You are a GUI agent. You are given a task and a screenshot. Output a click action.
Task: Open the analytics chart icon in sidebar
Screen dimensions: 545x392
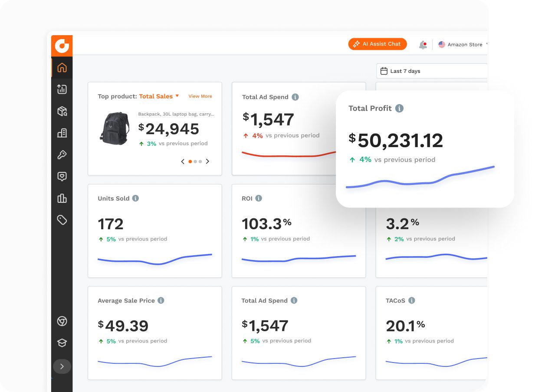pos(62,89)
